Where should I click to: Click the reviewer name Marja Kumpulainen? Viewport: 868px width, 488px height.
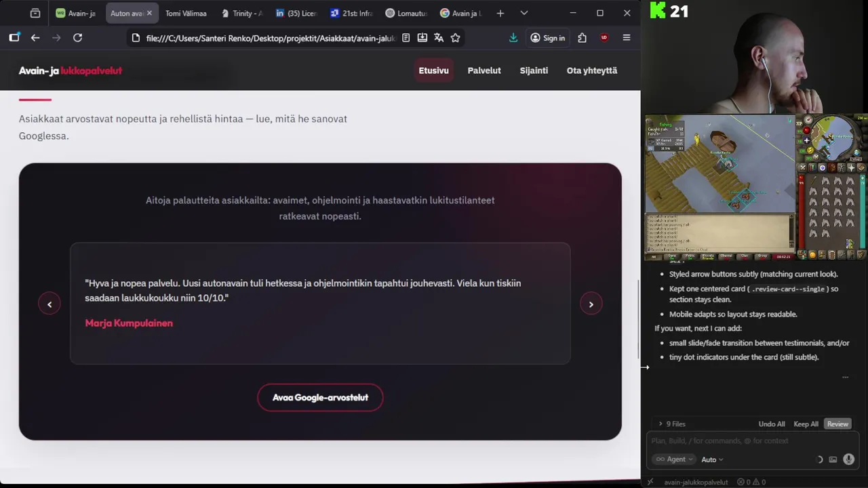pyautogui.click(x=129, y=323)
